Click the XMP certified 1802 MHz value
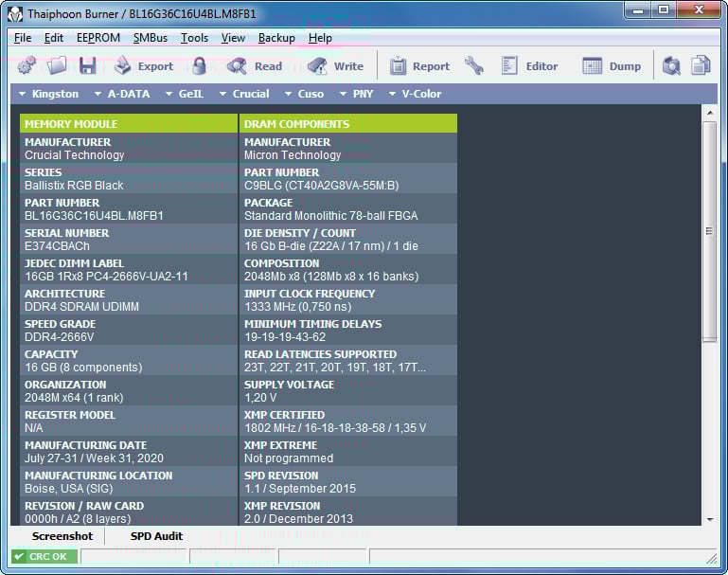Image resolution: width=728 pixels, height=575 pixels. (335, 428)
